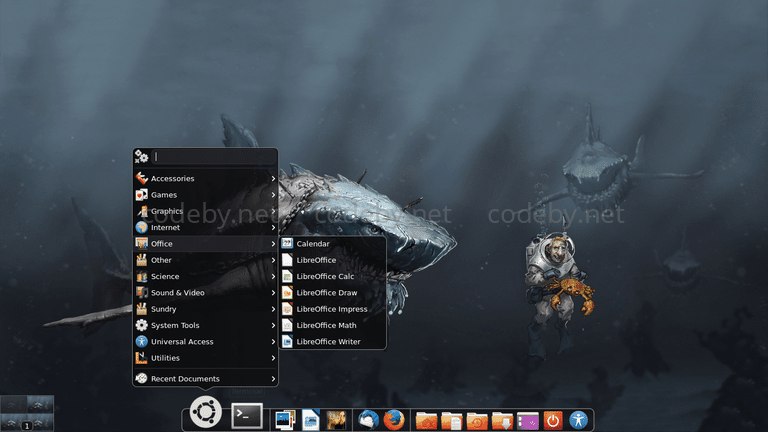Launch LibreOffice Calc from the submenu
The height and width of the screenshot is (432, 768).
[x=333, y=277]
